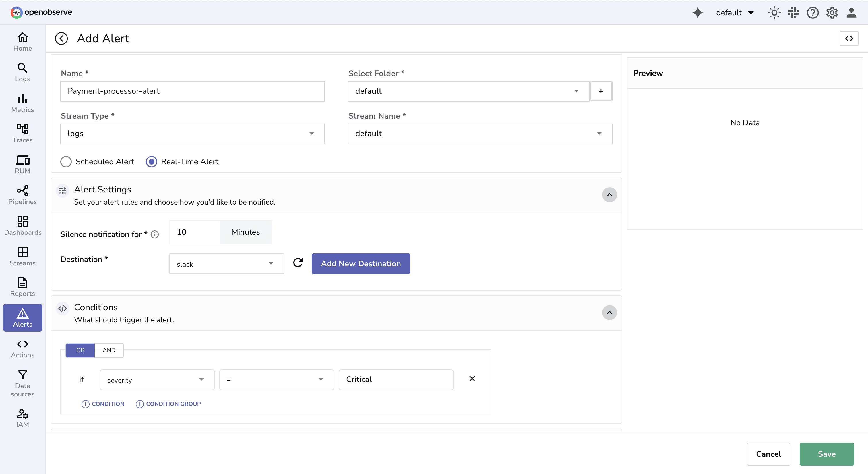
Task: Select the Real-Time Alert option
Action: click(x=152, y=161)
